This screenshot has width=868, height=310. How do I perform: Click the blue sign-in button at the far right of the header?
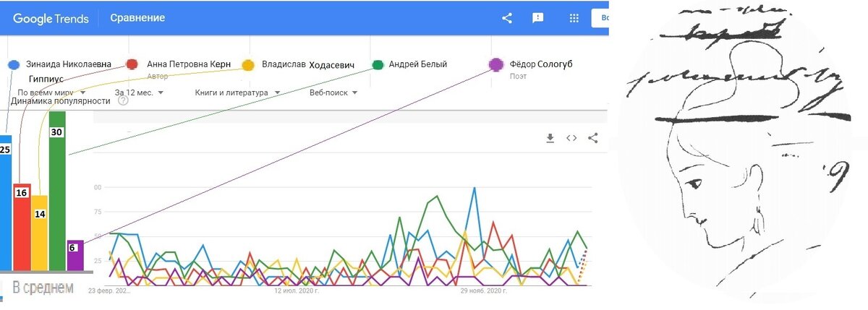(600, 18)
